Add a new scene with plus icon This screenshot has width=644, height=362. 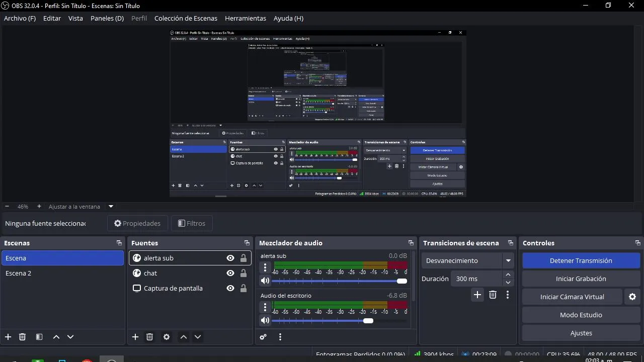pos(8,337)
